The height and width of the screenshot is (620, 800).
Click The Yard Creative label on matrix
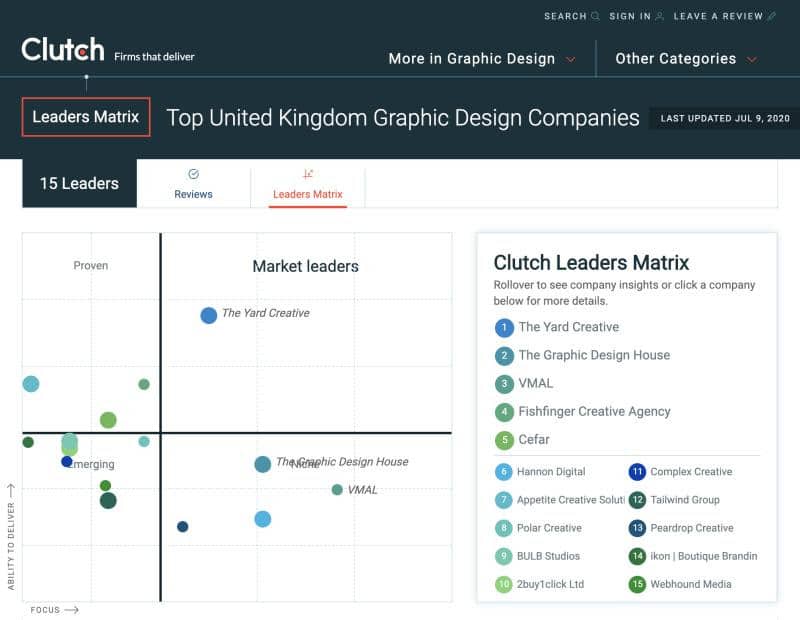click(266, 313)
